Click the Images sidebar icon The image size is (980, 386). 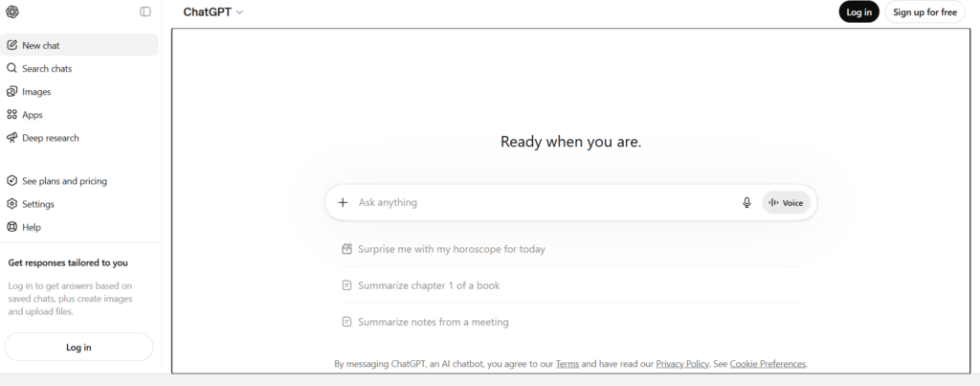(11, 91)
